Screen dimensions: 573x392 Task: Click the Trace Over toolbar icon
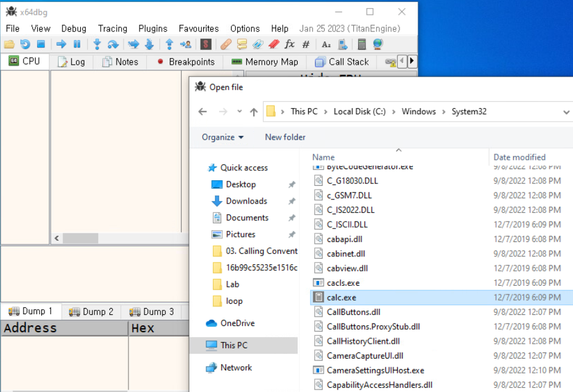click(149, 44)
